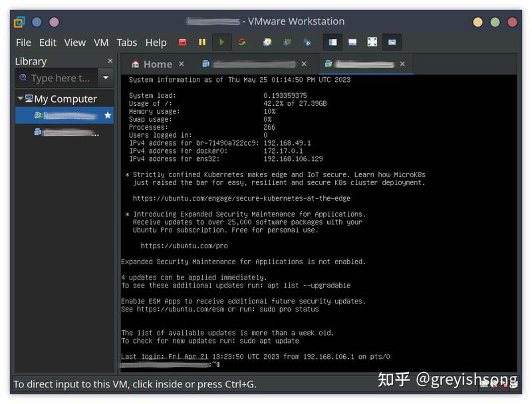Switch to the Home tab

pyautogui.click(x=152, y=64)
